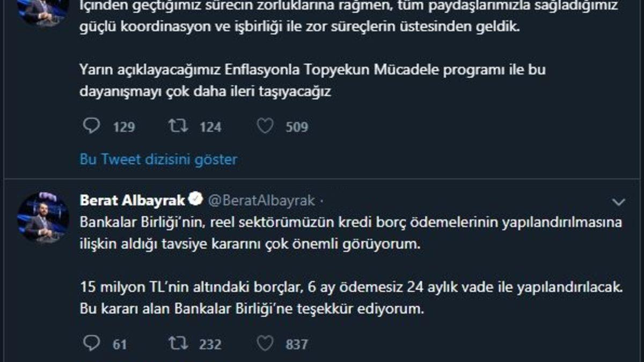Image resolution: width=644 pixels, height=362 pixels.
Task: Like the tweet with 837 likes
Action: [x=265, y=343]
